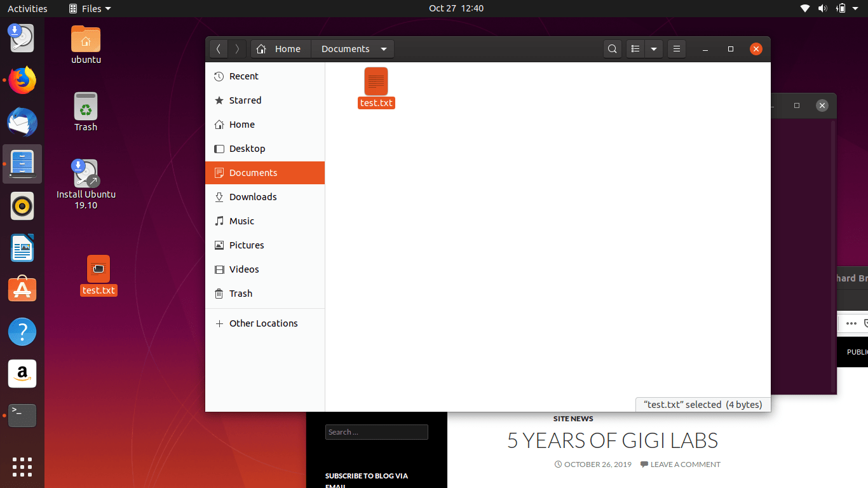Click the Home breadcrumb button
Screen dimensions: 868x488
[x=280, y=48]
